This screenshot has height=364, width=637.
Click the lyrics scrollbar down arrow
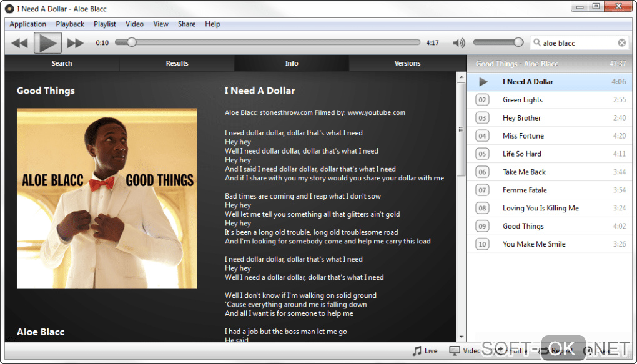coord(461,337)
